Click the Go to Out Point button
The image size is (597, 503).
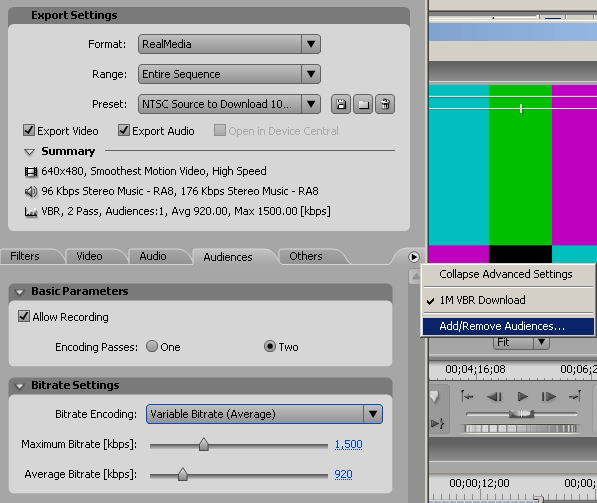coord(575,397)
